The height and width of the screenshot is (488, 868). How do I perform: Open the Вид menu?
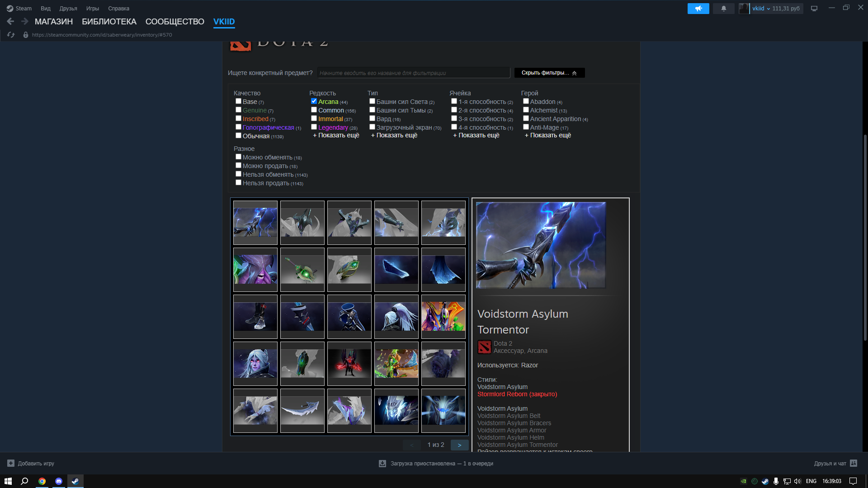point(46,9)
